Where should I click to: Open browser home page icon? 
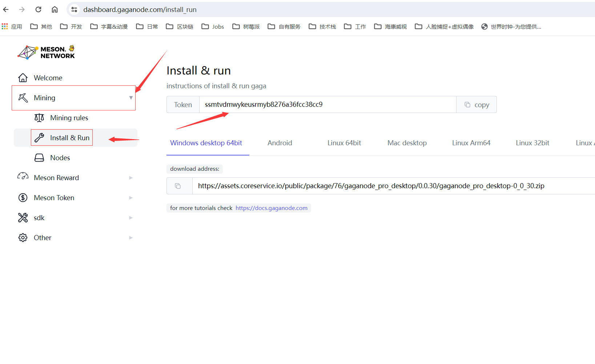(55, 9)
